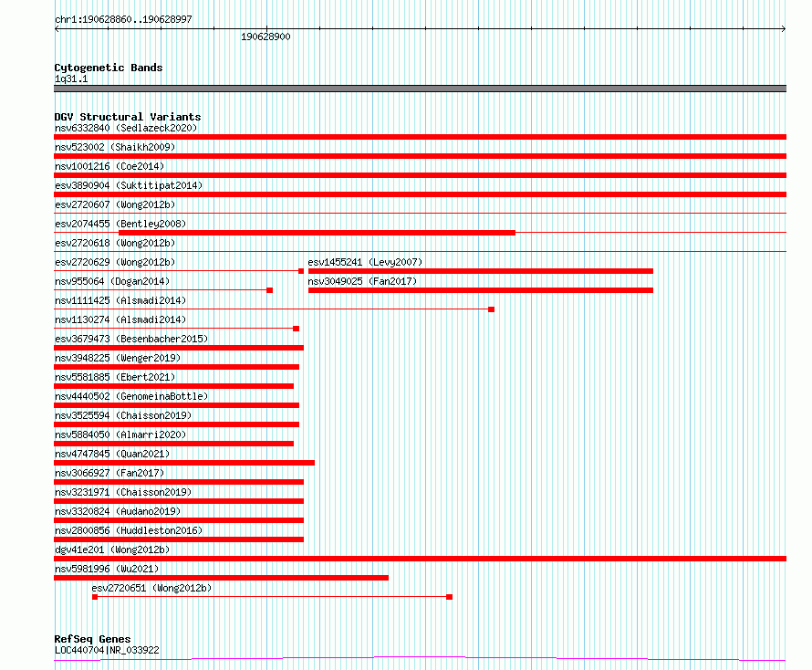Image resolution: width=812 pixels, height=670 pixels.
Task: Click the right arrowhead of the coordinate ruler
Action: tap(784, 29)
